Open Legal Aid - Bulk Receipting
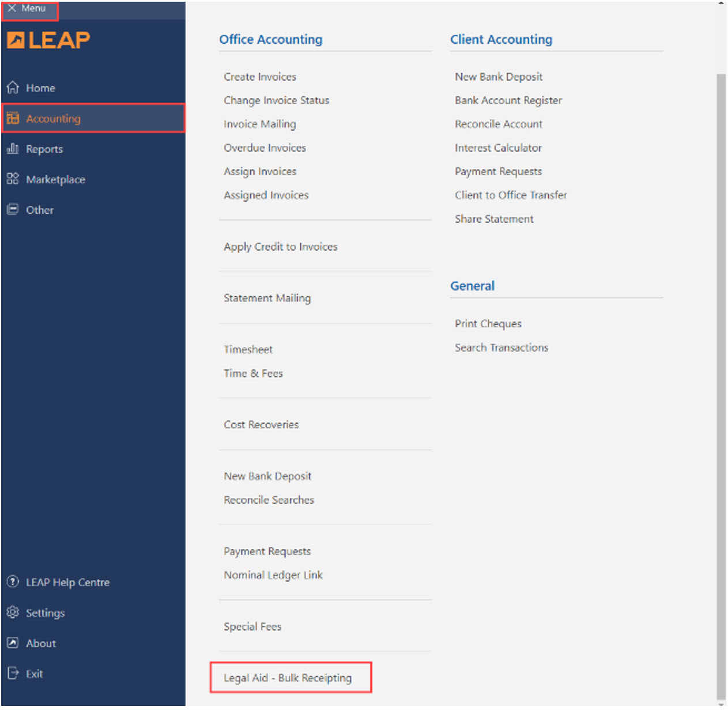Viewport: 728px width, 710px height. (x=288, y=678)
